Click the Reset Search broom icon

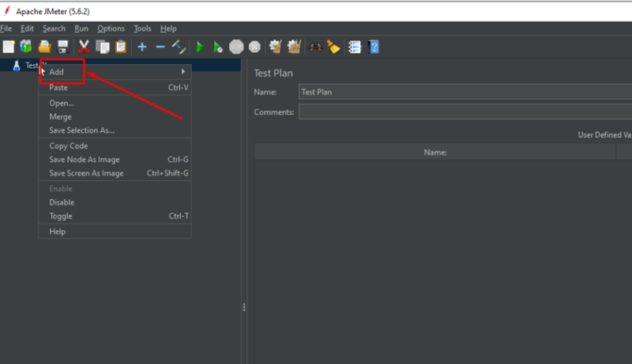tap(333, 47)
